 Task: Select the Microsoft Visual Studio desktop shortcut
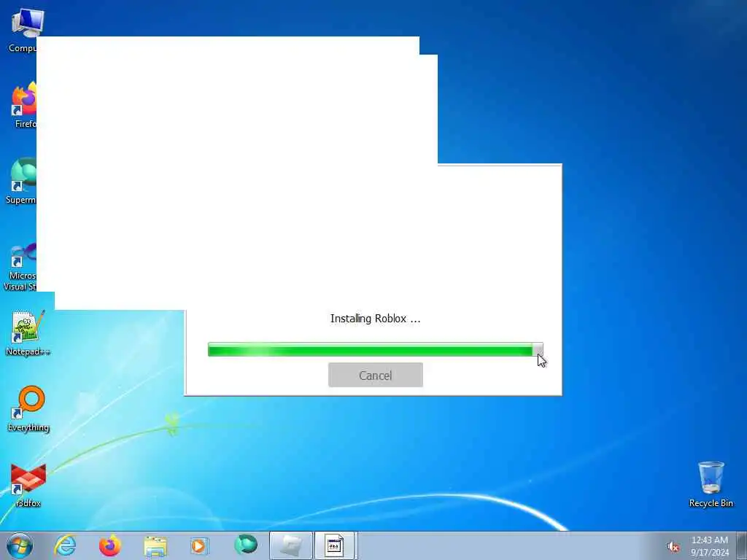pos(20,267)
